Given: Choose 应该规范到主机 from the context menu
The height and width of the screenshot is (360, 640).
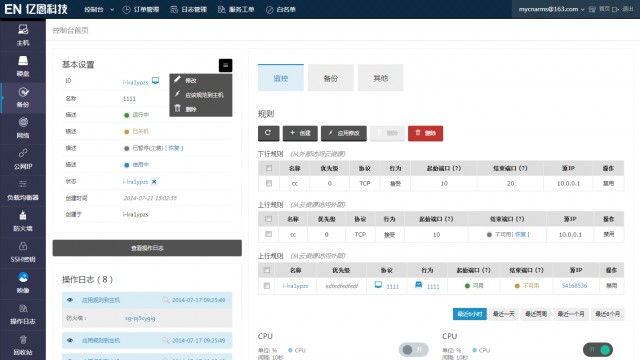Looking at the screenshot, I should 201,95.
